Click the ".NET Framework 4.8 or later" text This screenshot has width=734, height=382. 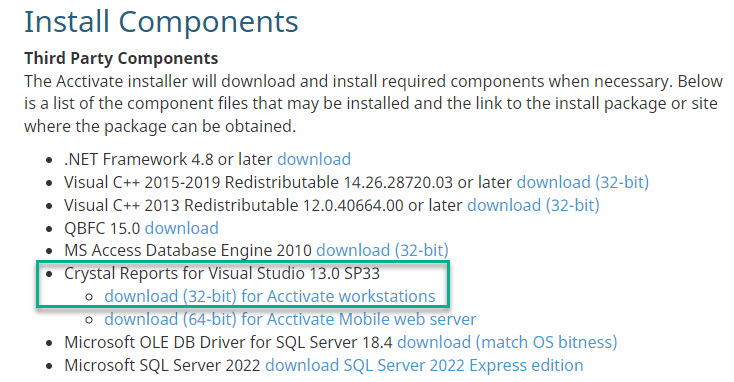(169, 159)
